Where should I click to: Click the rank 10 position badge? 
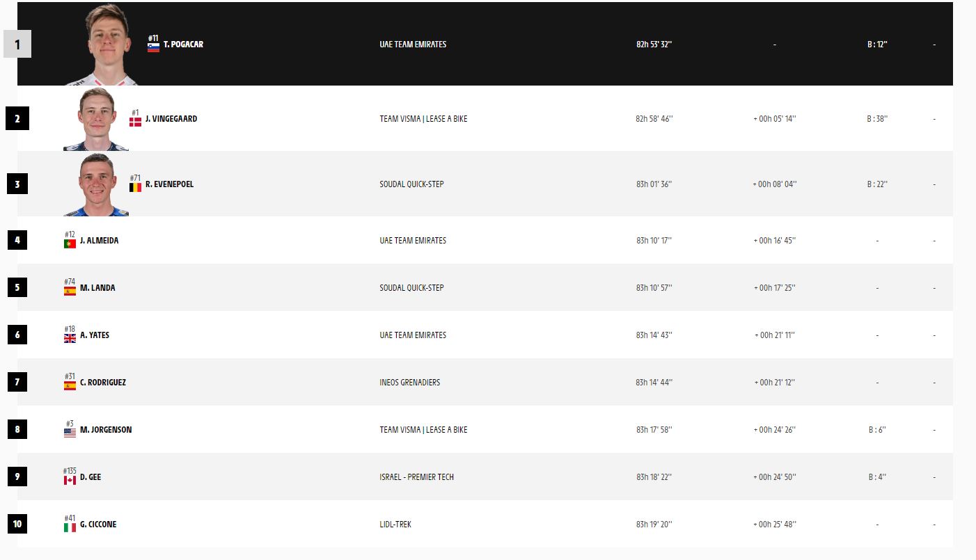[17, 524]
